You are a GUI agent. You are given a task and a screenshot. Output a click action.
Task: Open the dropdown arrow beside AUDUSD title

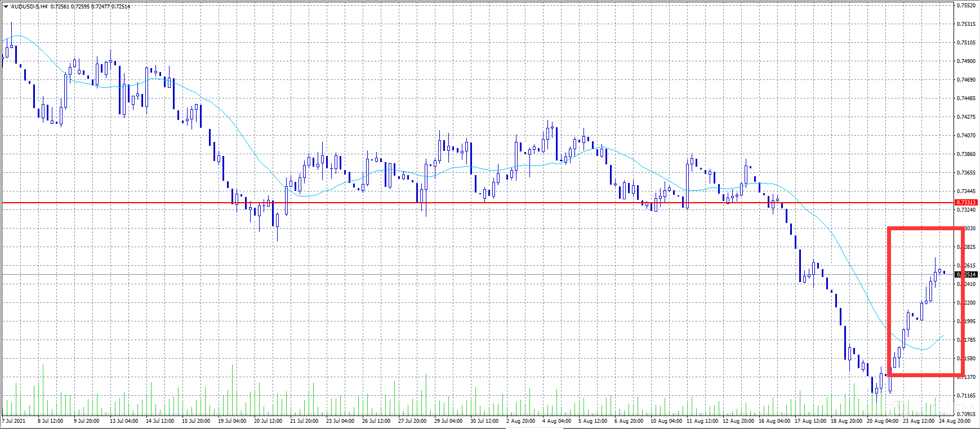pos(6,7)
